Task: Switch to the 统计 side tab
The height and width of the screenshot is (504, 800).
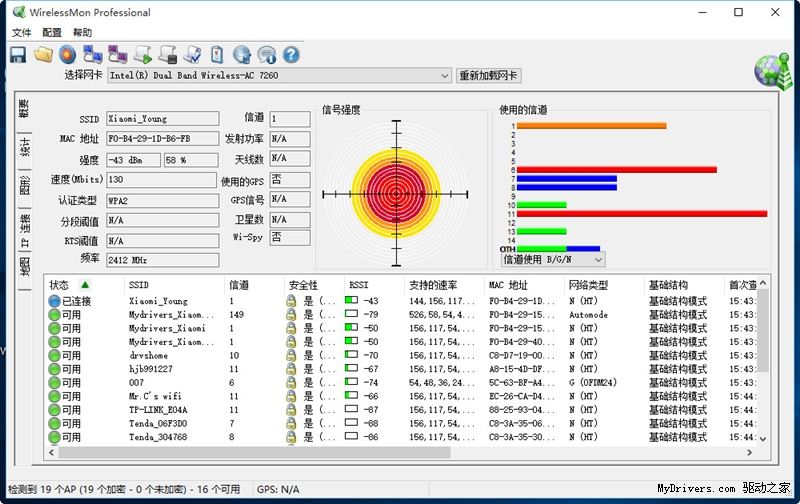Action: (24, 148)
